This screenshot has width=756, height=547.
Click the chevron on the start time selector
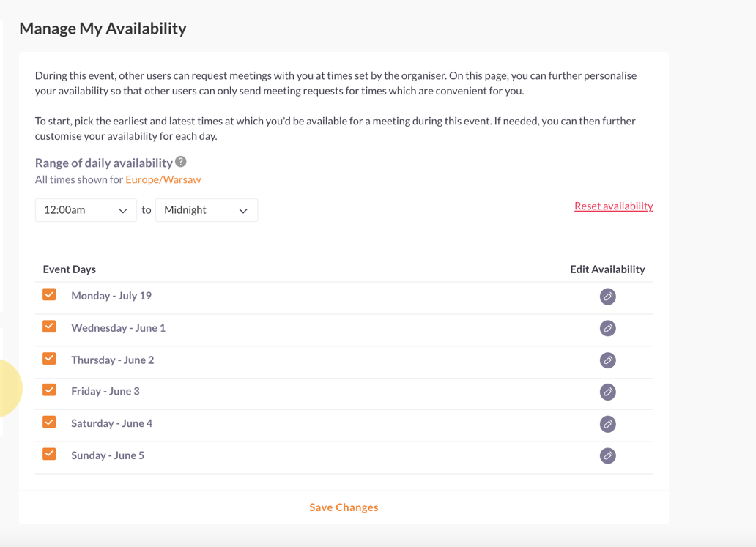click(x=125, y=210)
